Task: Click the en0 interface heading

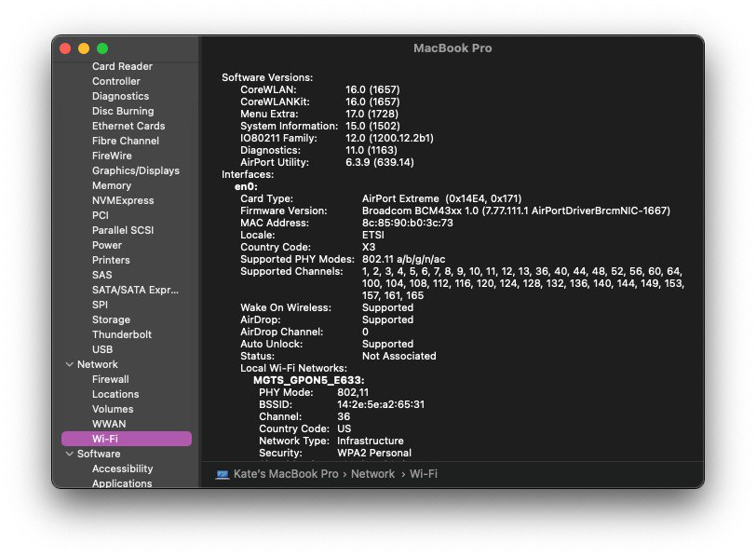Action: tap(246, 187)
